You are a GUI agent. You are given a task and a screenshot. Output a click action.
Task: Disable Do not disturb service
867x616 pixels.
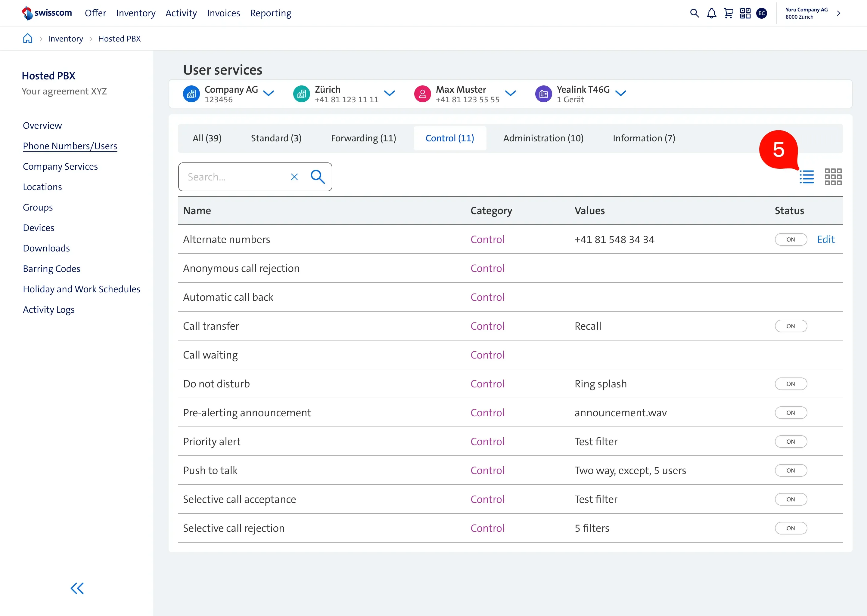click(x=791, y=383)
